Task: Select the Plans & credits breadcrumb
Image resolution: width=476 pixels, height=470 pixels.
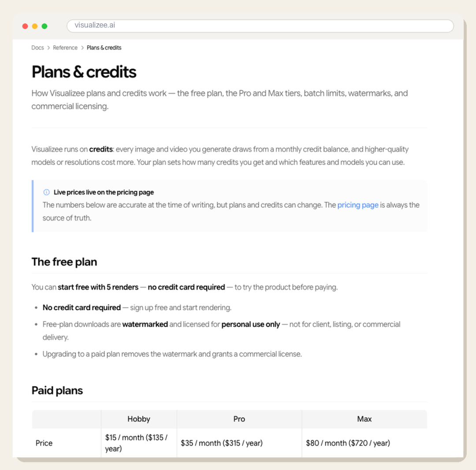Action: [104, 48]
